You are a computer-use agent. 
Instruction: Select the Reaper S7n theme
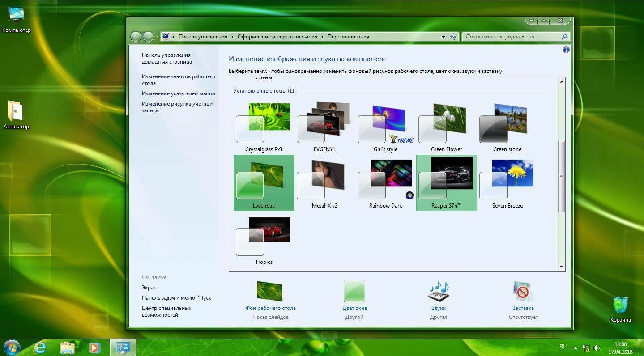[446, 183]
